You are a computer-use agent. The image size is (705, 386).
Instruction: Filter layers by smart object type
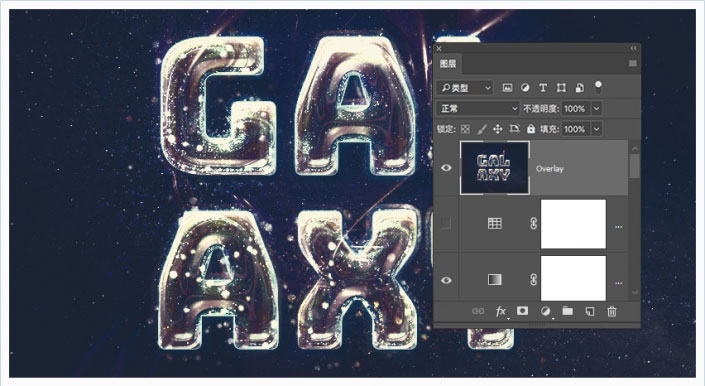coord(580,88)
